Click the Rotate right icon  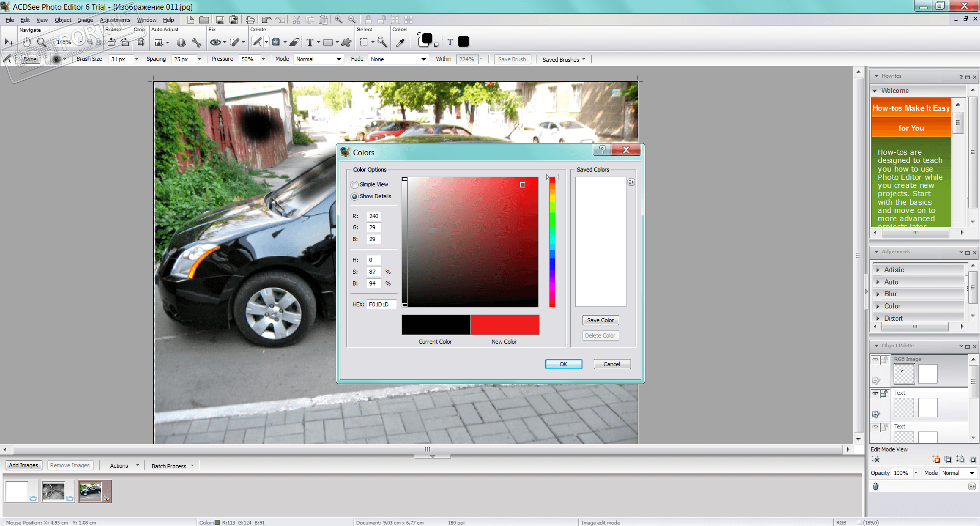tap(125, 42)
